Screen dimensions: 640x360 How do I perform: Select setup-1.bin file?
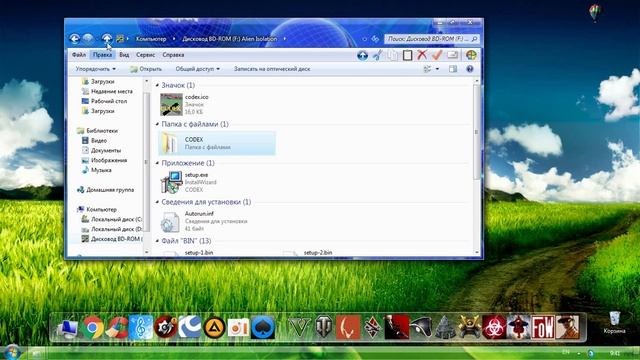(x=199, y=253)
